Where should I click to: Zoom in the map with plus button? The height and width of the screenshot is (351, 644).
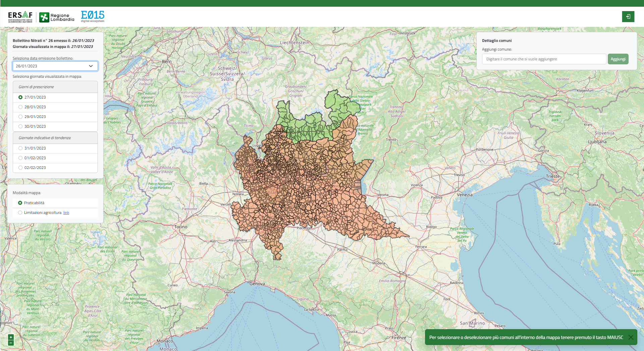tap(11, 337)
